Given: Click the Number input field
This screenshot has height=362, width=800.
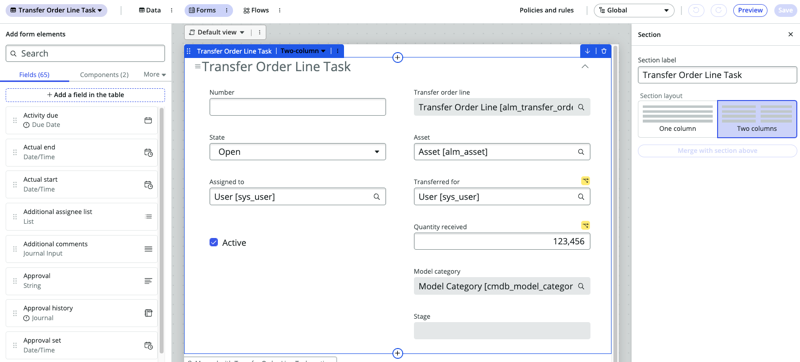Looking at the screenshot, I should (297, 107).
